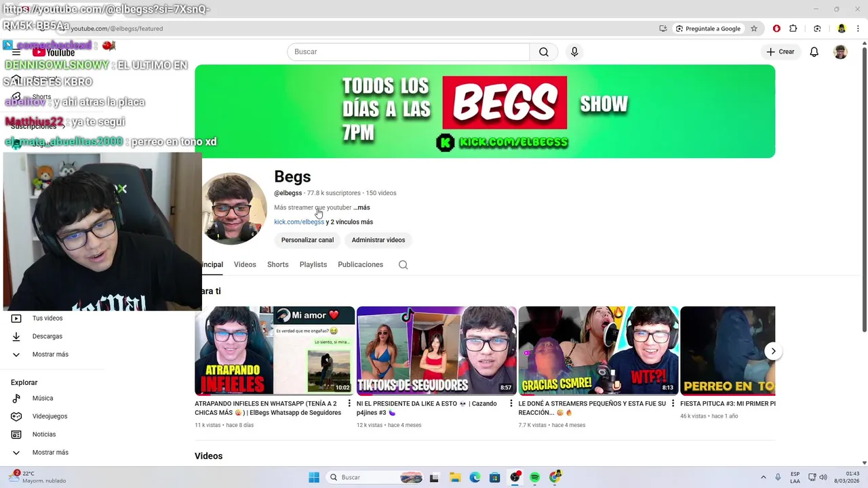Open Spotify from the taskbar
Image resolution: width=868 pixels, height=488 pixels.
click(534, 477)
